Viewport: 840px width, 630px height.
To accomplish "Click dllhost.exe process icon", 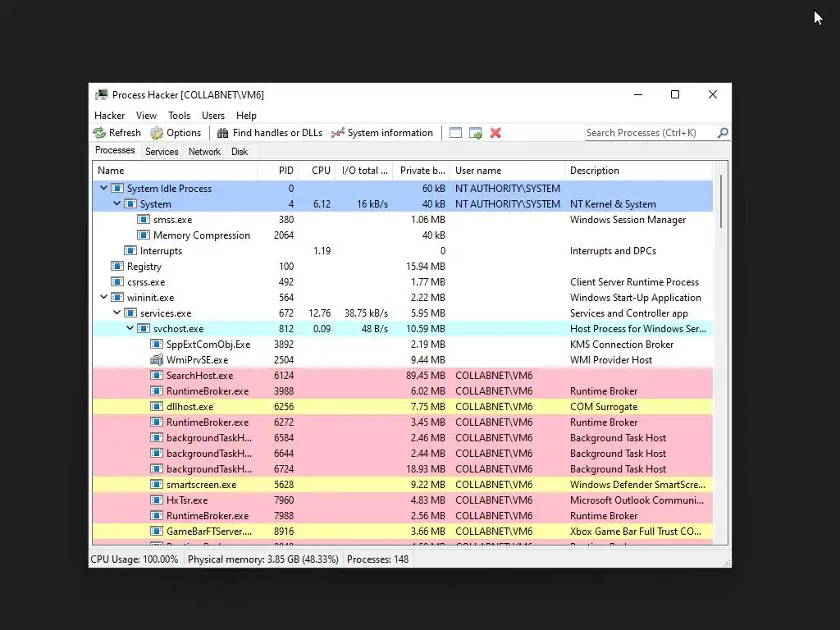I will point(157,407).
